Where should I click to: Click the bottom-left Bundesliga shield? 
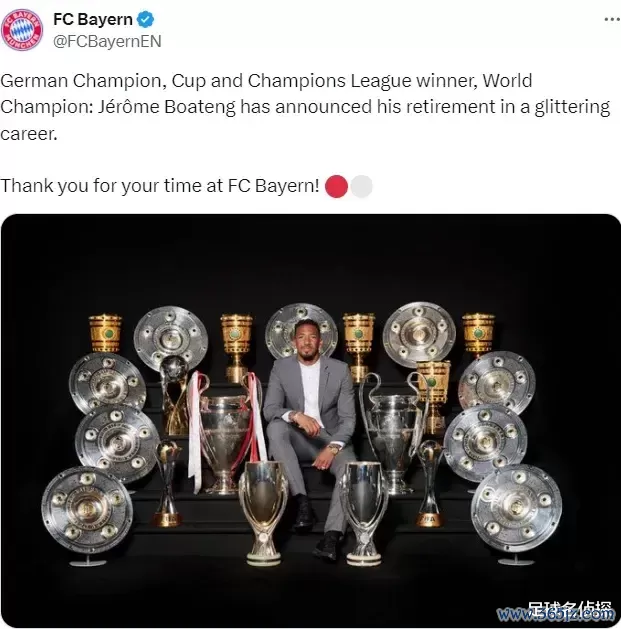pos(87,510)
